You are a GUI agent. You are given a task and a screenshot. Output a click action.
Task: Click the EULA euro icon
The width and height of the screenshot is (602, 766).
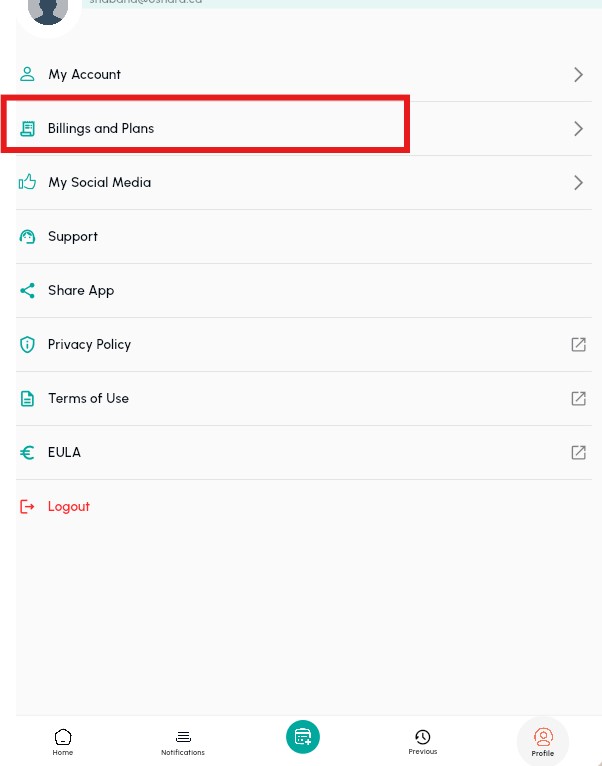(x=28, y=453)
